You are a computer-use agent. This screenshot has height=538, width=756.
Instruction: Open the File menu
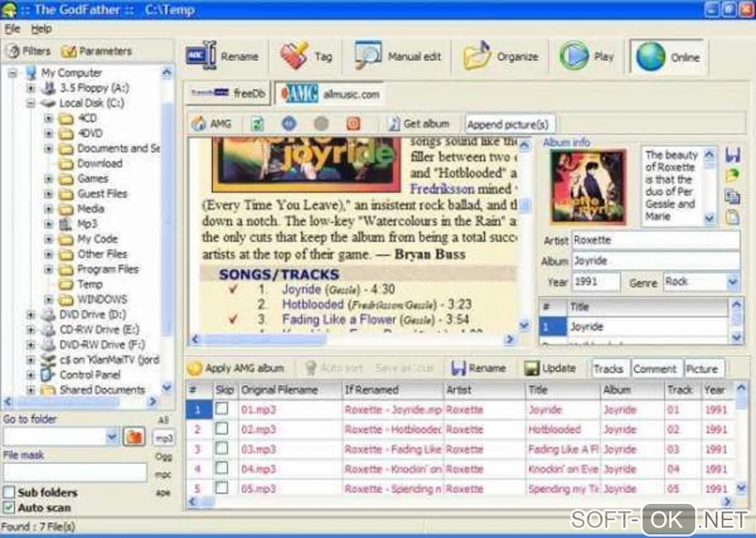tap(12, 29)
